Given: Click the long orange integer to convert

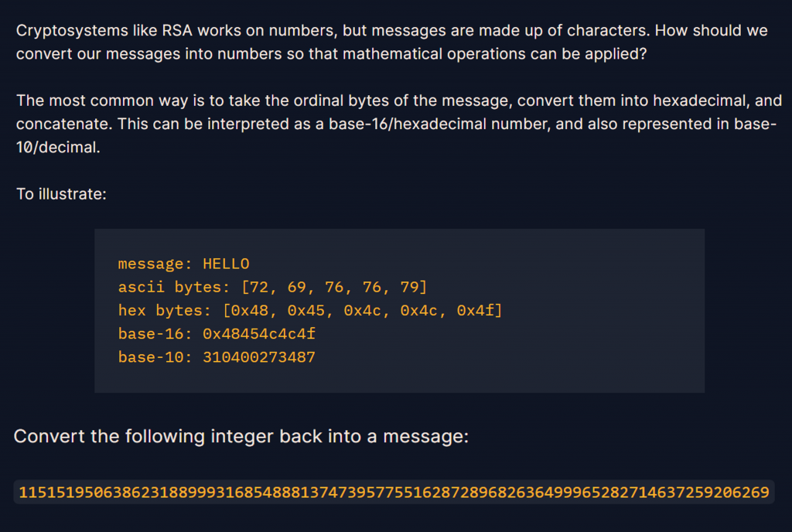Looking at the screenshot, I should point(394,493).
